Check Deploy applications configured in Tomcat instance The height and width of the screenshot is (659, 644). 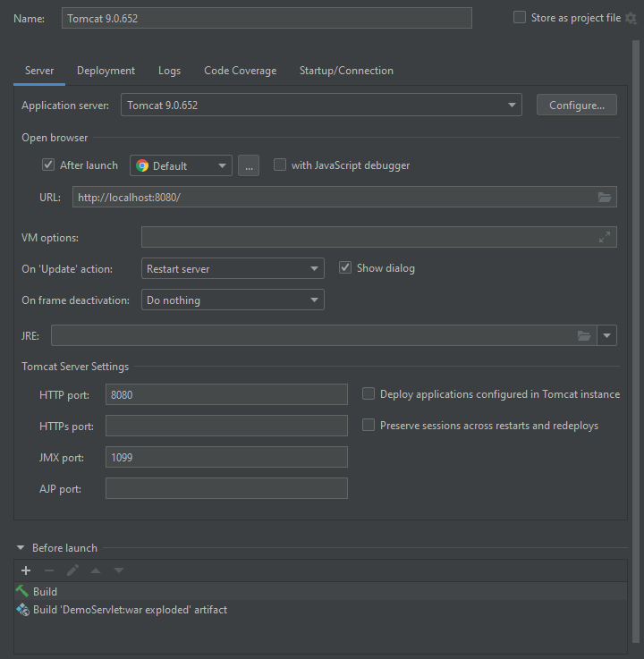coord(369,393)
